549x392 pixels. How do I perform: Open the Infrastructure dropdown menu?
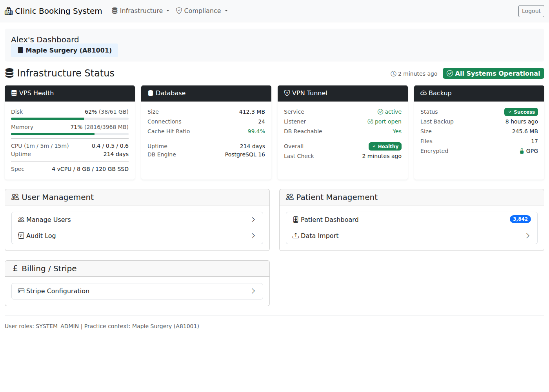[x=141, y=11]
